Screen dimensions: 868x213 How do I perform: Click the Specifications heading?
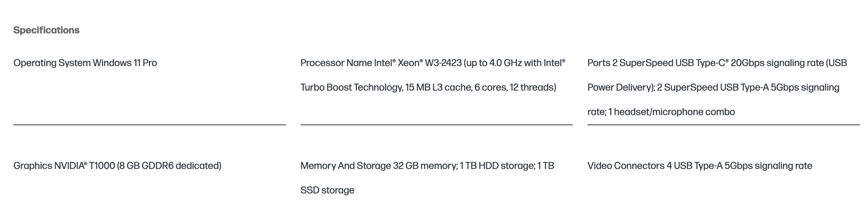(46, 30)
